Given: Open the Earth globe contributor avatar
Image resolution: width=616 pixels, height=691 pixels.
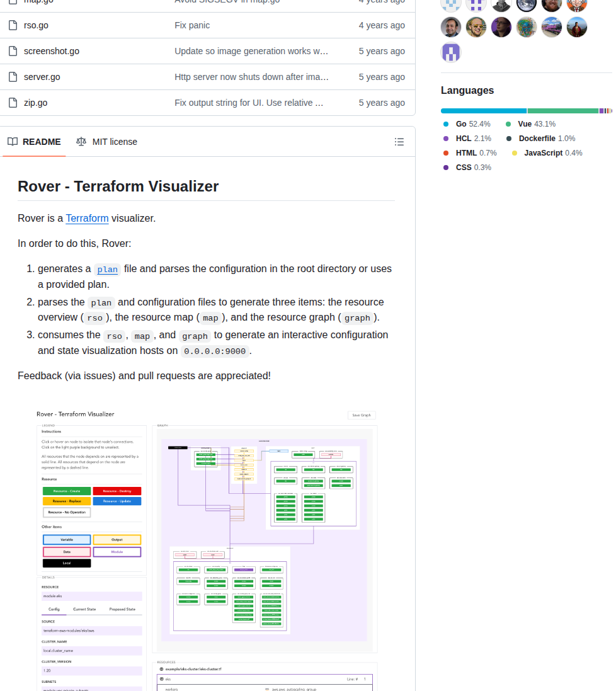Looking at the screenshot, I should [527, 4].
